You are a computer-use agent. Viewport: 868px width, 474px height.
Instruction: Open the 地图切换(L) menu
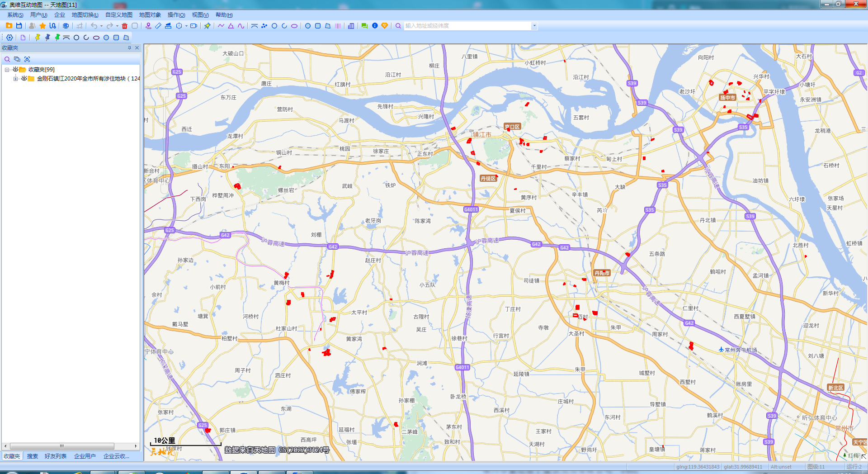pyautogui.click(x=85, y=15)
